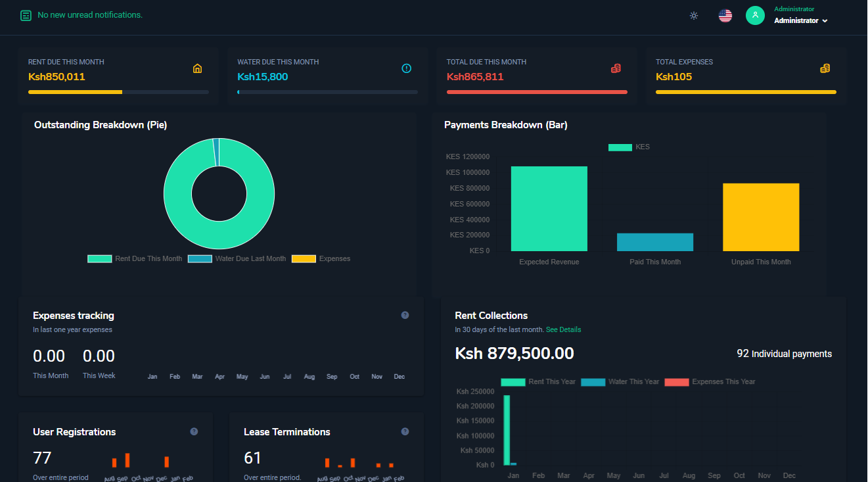
Task: Click the house icon on Rent Due card
Action: click(x=197, y=68)
